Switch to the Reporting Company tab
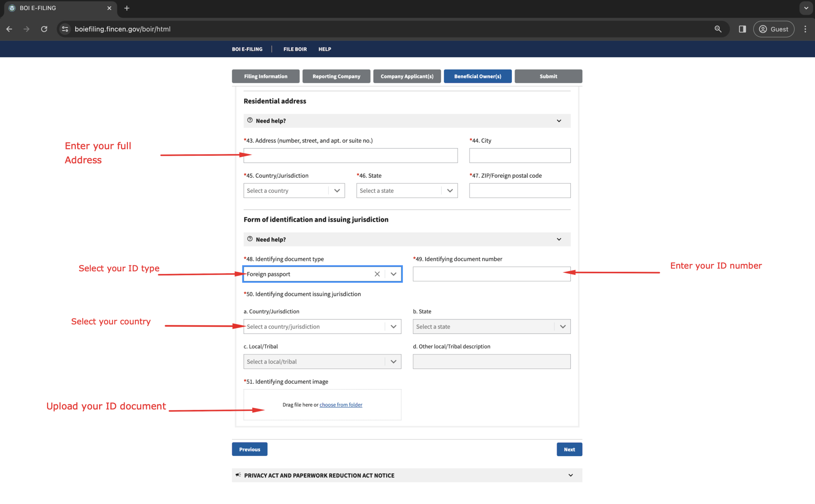 pyautogui.click(x=336, y=76)
